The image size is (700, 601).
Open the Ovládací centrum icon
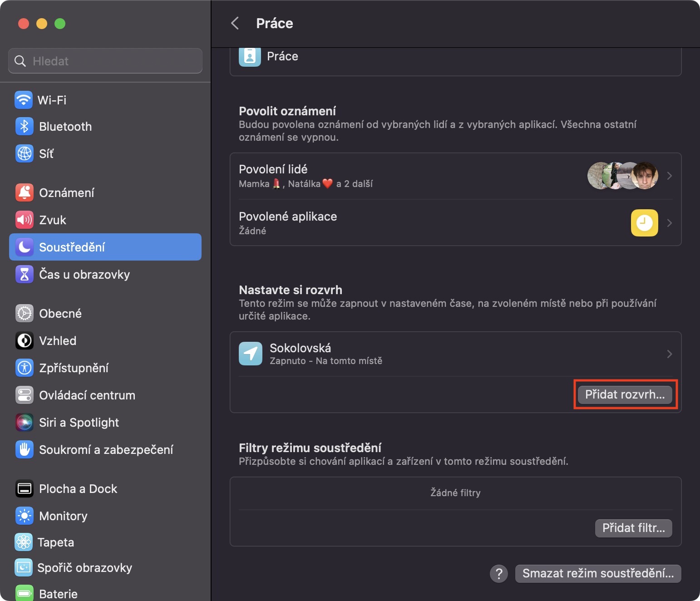click(x=25, y=395)
